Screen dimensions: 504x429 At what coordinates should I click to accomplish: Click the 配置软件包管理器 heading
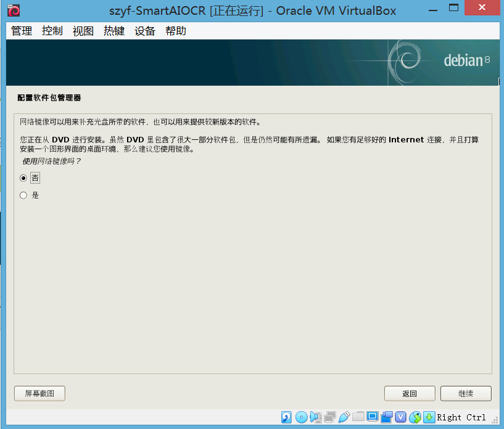(49, 98)
